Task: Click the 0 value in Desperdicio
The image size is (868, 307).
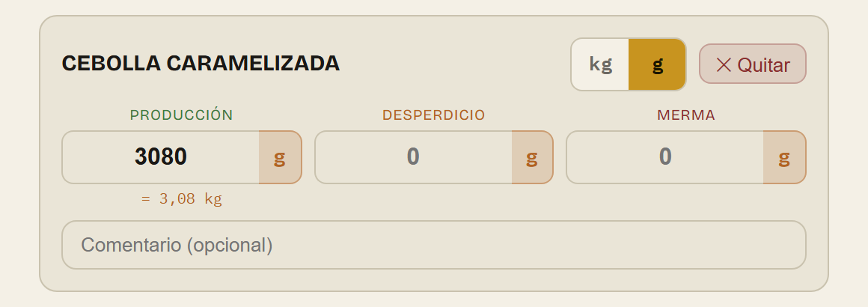Action: click(x=414, y=156)
